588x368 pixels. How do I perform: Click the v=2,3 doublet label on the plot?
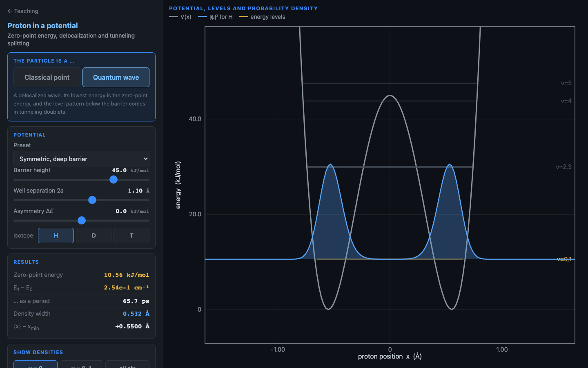[563, 167]
